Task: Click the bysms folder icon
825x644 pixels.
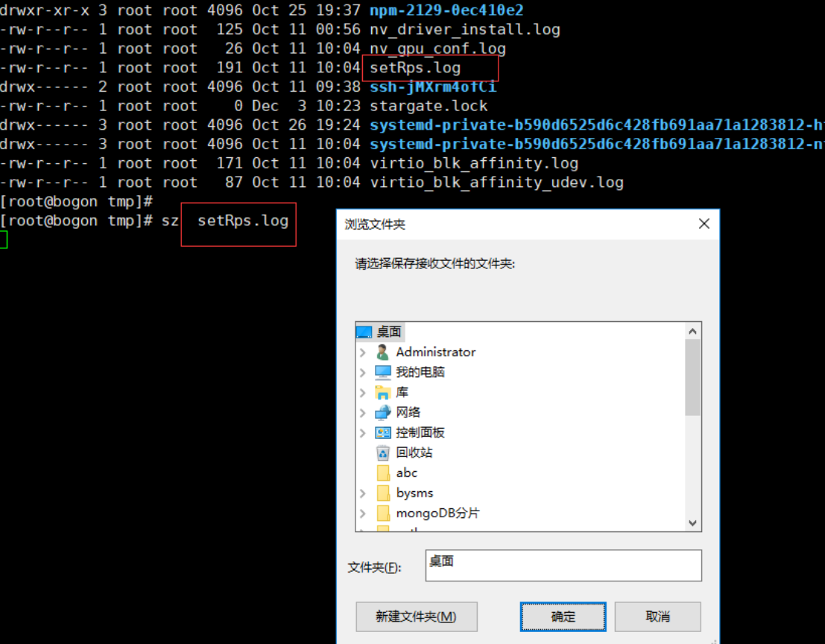Action: (383, 493)
